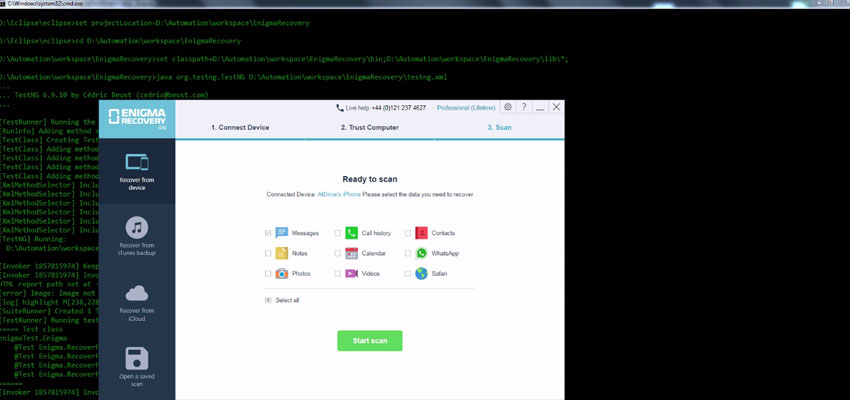This screenshot has width=850, height=400.
Task: Click the Messages label
Action: coord(305,233)
